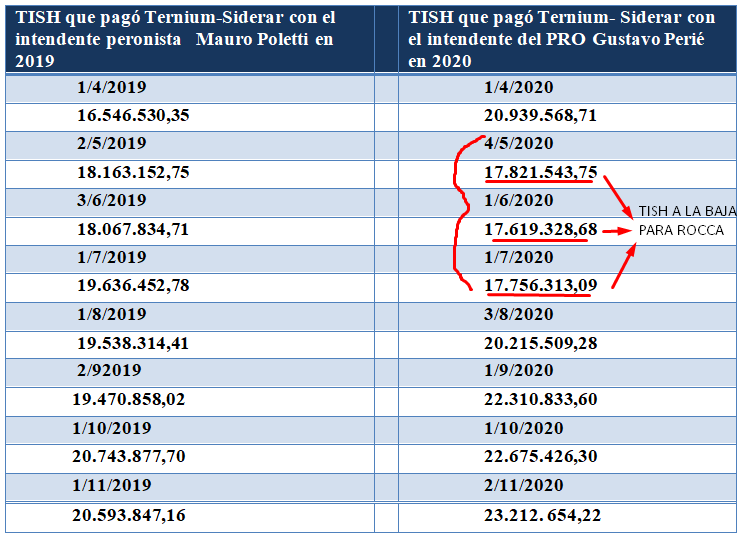Select the amount 22.310.833,60

click(x=540, y=400)
